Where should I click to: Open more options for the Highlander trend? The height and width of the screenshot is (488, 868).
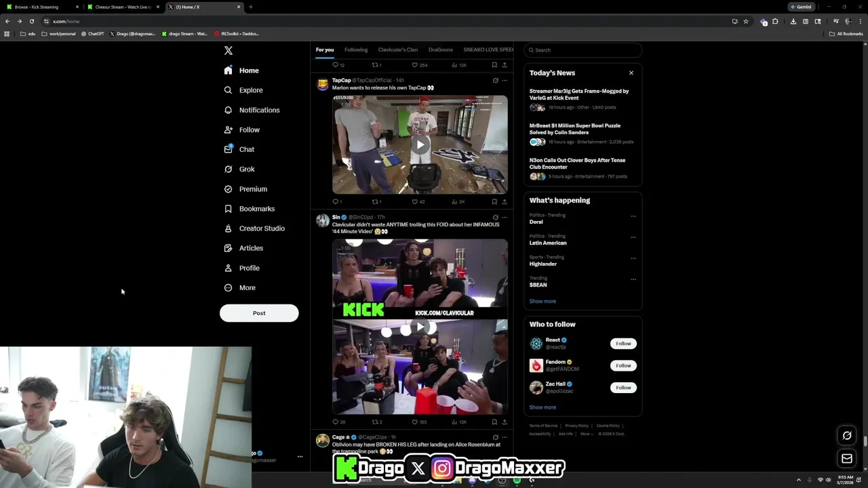point(633,258)
